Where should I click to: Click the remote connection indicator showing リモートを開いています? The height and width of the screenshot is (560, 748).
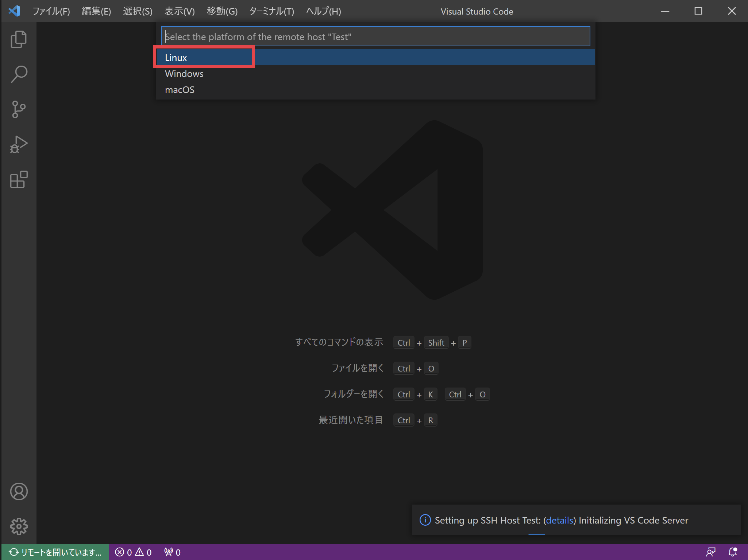pos(54,552)
